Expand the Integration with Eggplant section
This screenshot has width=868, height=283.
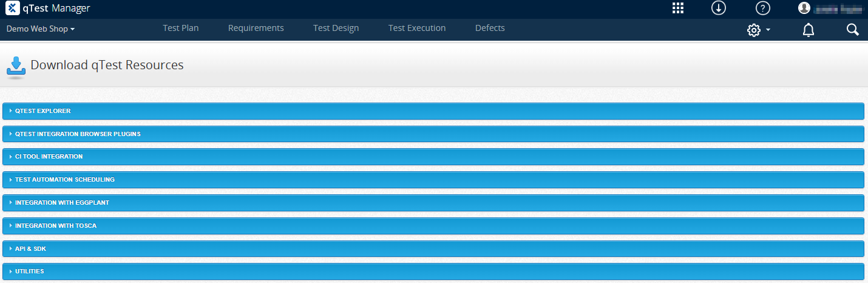tap(62, 203)
